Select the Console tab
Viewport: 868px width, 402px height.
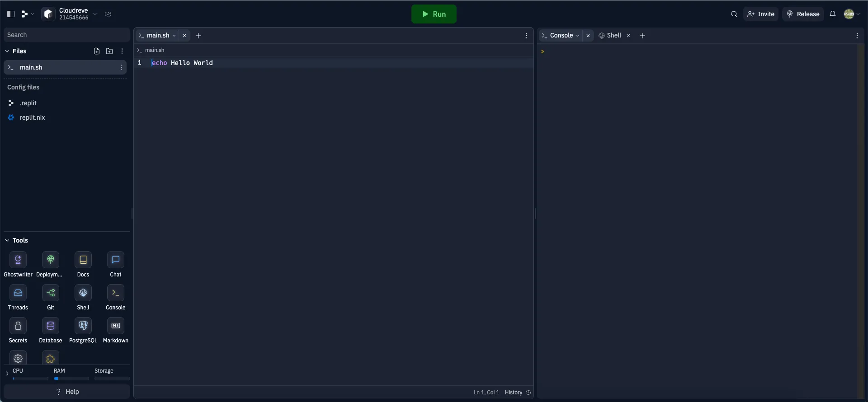(x=561, y=35)
